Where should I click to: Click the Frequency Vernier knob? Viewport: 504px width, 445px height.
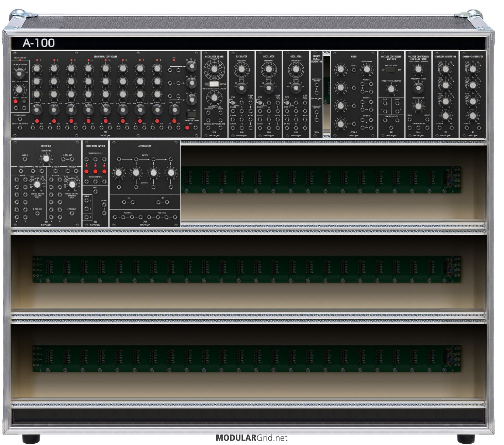pos(19,89)
